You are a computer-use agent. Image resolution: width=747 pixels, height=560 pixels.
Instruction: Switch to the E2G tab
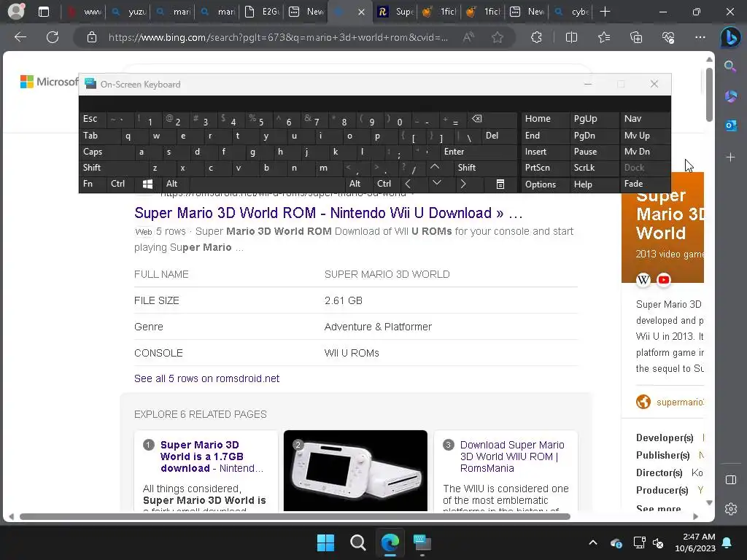[x=262, y=12]
